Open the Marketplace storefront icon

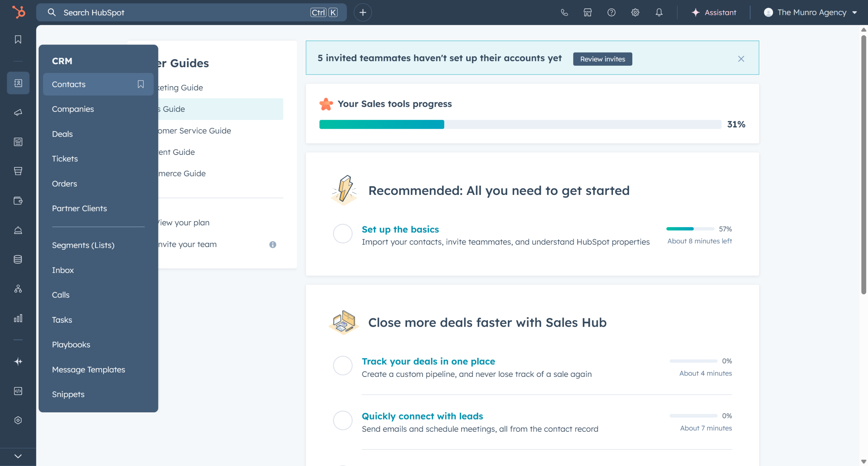coord(588,13)
